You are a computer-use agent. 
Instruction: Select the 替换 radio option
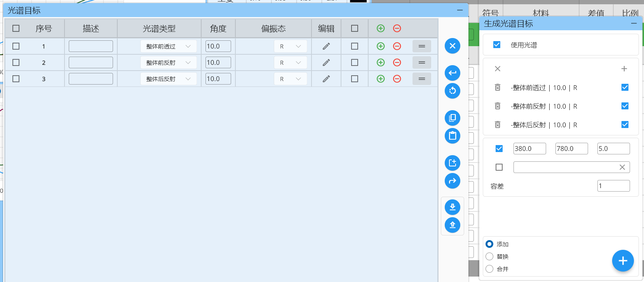pyautogui.click(x=489, y=256)
